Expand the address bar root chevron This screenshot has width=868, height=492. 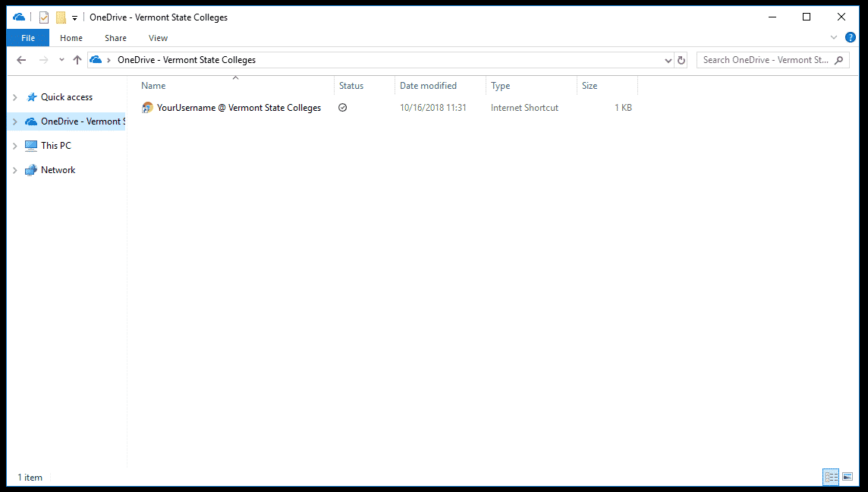[x=108, y=60]
